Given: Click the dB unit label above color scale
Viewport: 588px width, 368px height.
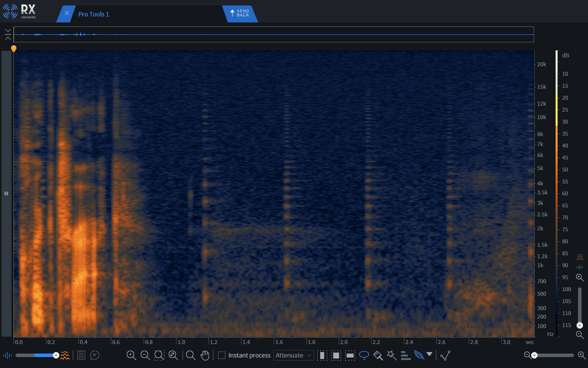Looking at the screenshot, I should (566, 55).
